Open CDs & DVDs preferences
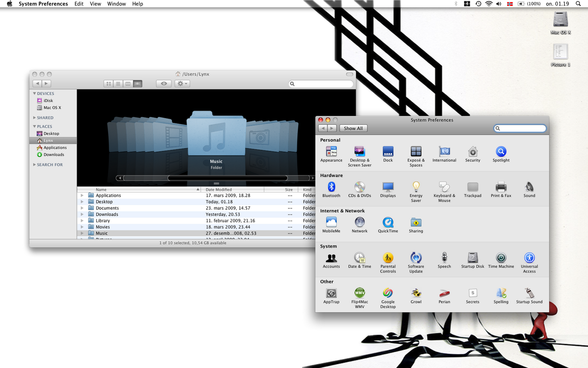The height and width of the screenshot is (368, 588). click(x=359, y=189)
